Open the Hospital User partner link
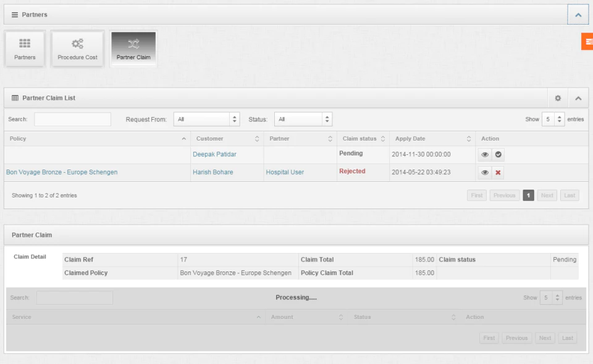593x364 pixels. tap(285, 172)
